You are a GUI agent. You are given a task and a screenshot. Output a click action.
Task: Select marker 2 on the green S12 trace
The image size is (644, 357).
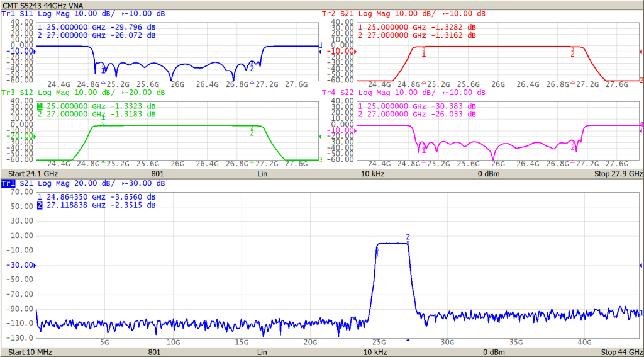pos(252,132)
